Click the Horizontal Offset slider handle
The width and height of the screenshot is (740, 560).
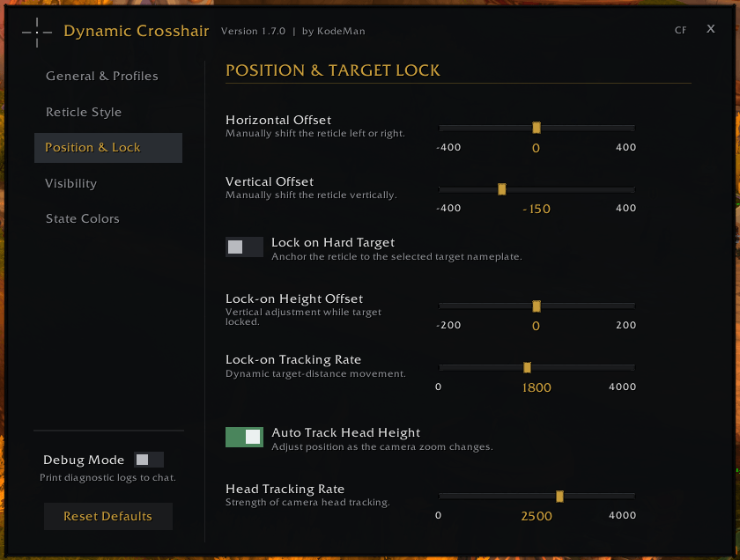(x=536, y=128)
